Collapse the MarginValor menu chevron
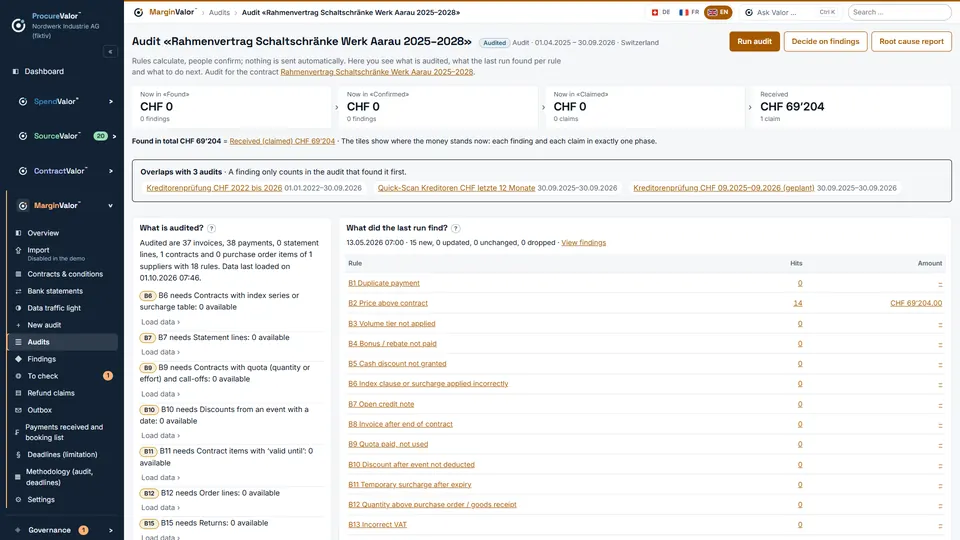Screen dimensions: 960x540 click(x=111, y=206)
